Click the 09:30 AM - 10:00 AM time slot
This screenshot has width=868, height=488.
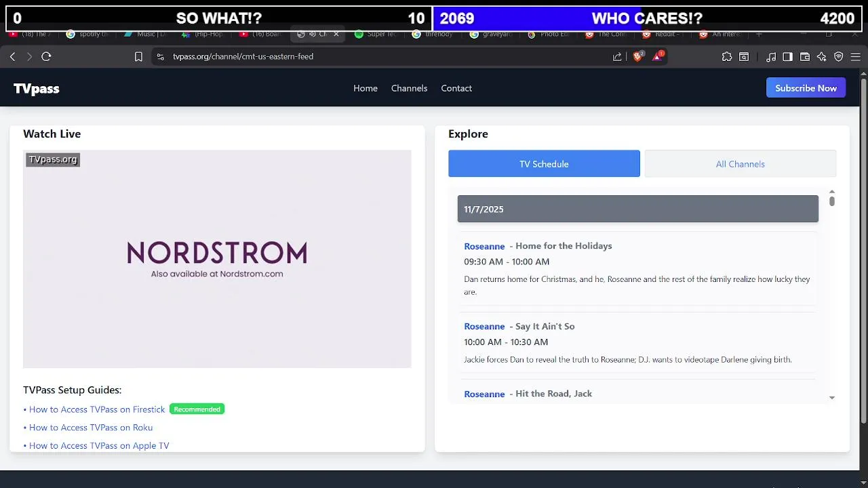(x=507, y=262)
